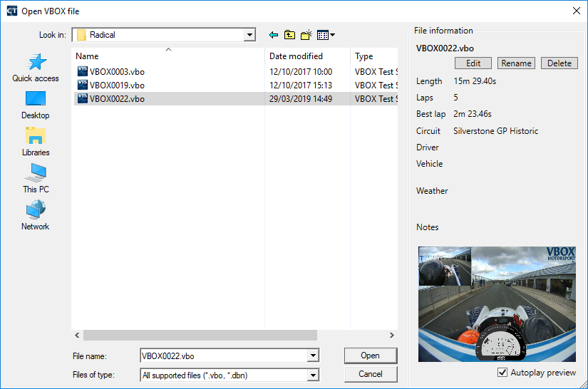
Task: Click the video preview thumbnail
Action: coord(497,304)
